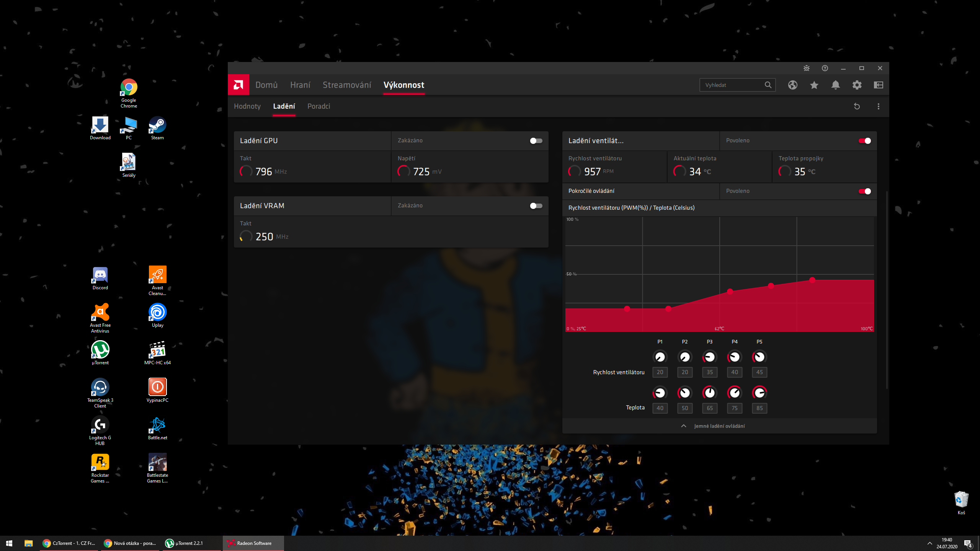This screenshot has height=551, width=980.
Task: Open the Hodnoty sub-tab
Action: tap(247, 106)
